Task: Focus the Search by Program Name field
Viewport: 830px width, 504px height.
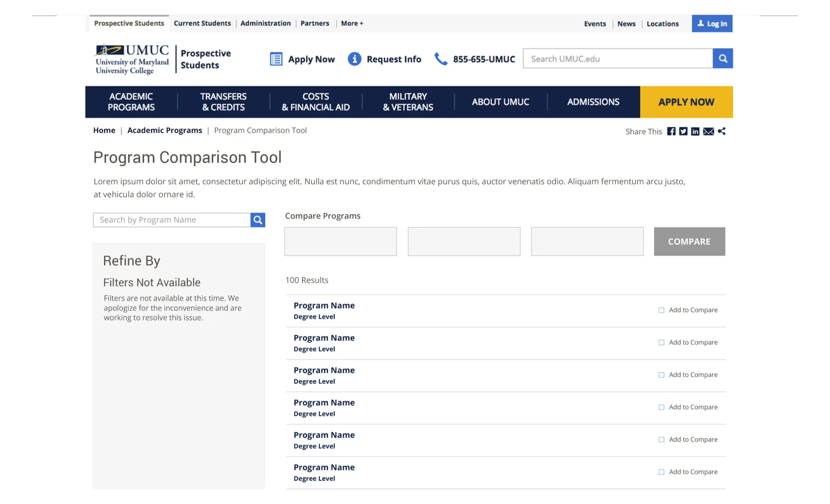Action: coord(172,220)
